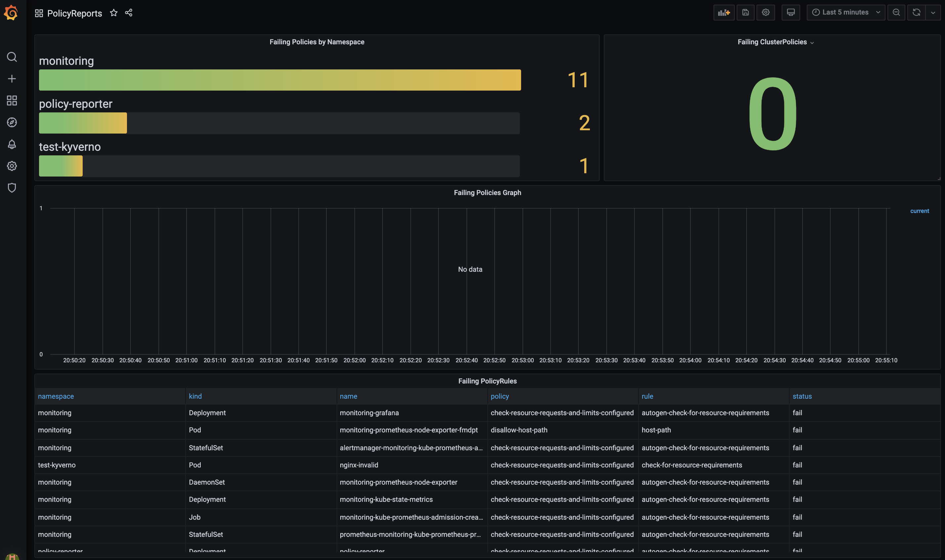Sort the table by namespace column
Viewport: 945px width, 560px height.
56,396
